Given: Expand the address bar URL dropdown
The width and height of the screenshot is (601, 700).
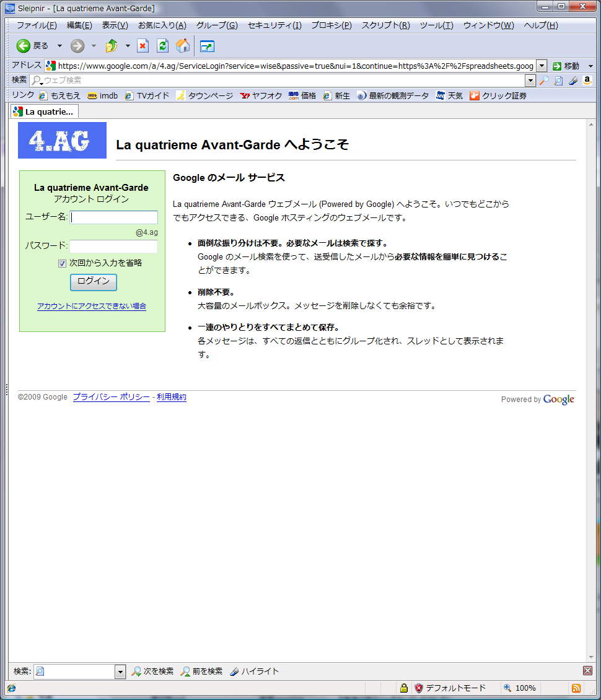Looking at the screenshot, I should coord(542,66).
